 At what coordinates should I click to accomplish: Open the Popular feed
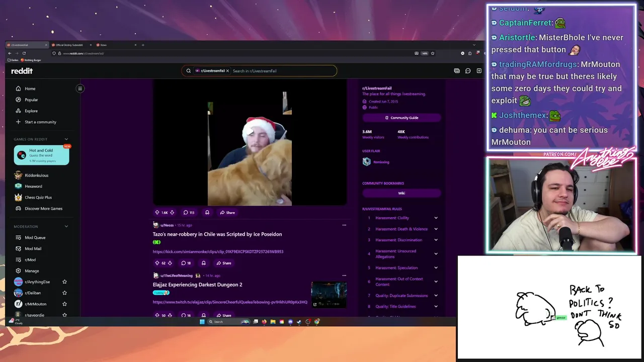(x=31, y=100)
